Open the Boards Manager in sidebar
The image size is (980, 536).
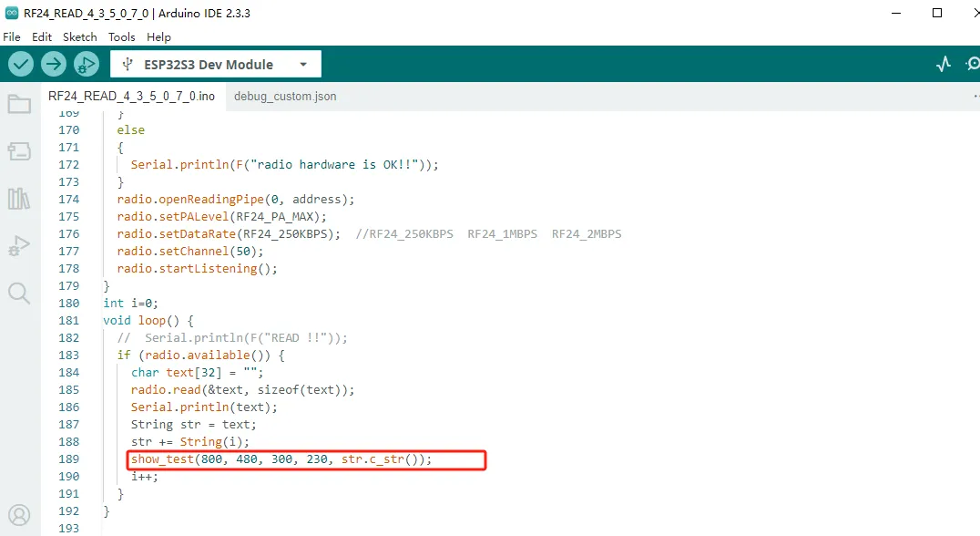click(x=19, y=150)
